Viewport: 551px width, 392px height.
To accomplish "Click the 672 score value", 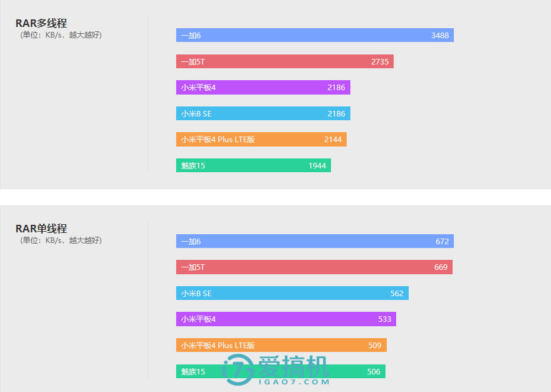I will (x=443, y=241).
